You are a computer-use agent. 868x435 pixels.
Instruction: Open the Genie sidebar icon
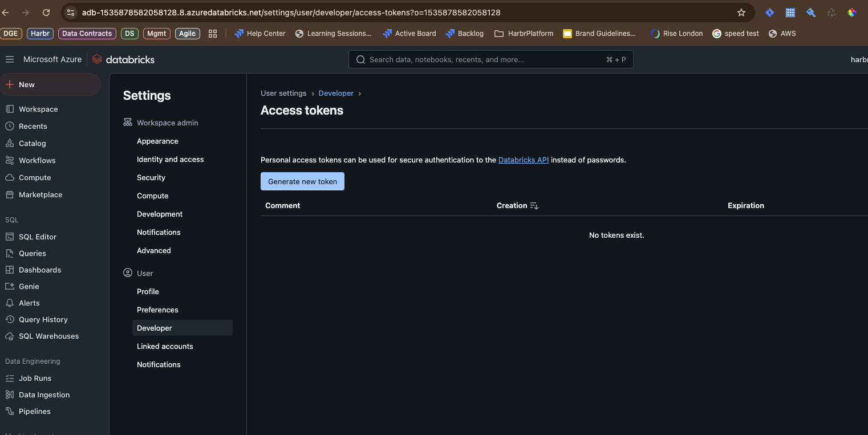pyautogui.click(x=9, y=286)
